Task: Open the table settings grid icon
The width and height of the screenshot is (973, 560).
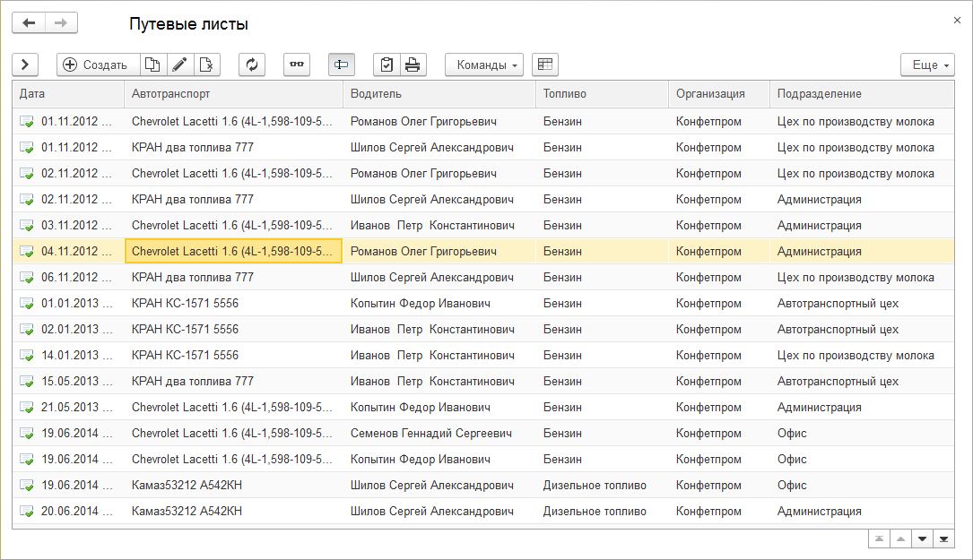Action: click(x=544, y=65)
